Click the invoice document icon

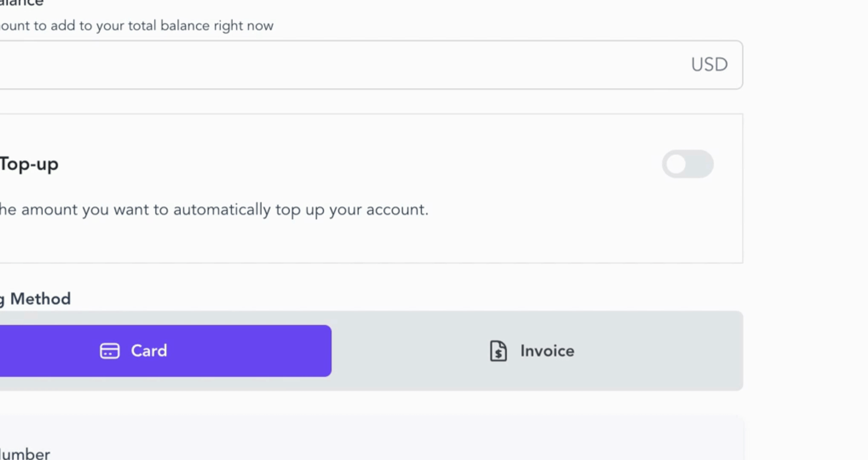(498, 351)
